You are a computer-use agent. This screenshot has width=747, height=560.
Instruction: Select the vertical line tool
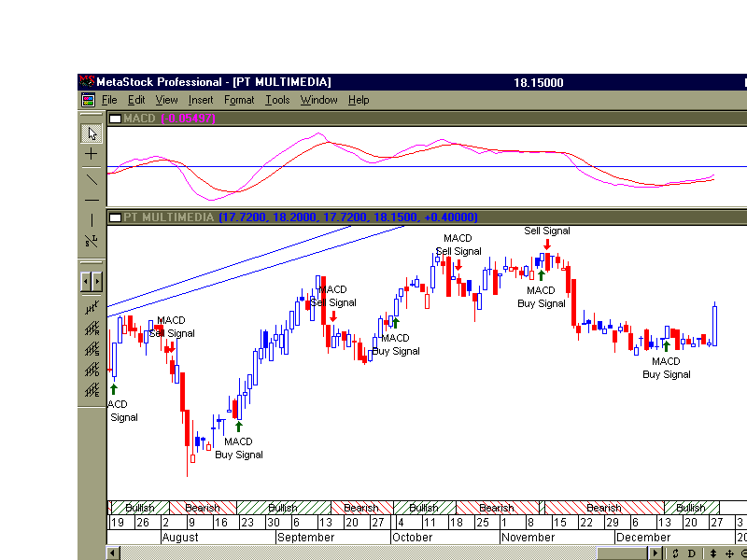91,218
